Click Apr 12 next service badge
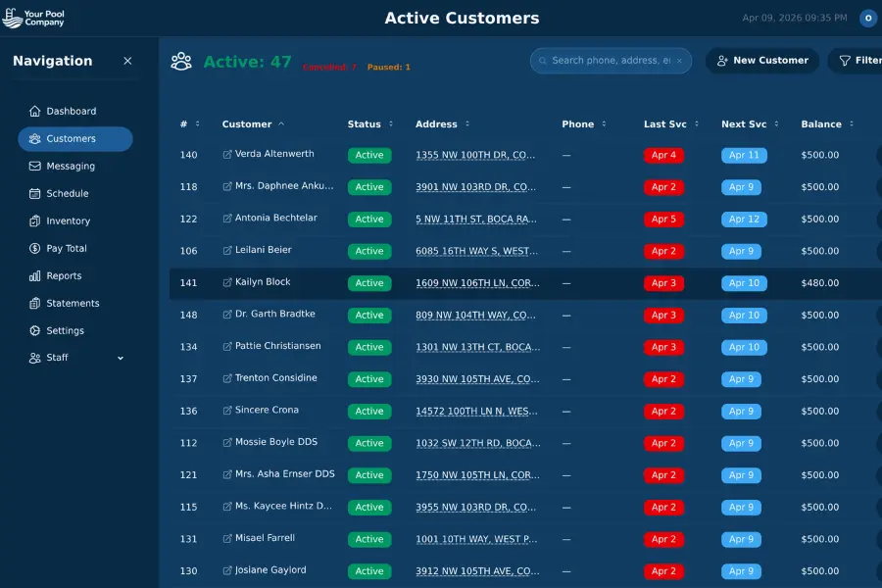This screenshot has height=588, width=882. (744, 219)
